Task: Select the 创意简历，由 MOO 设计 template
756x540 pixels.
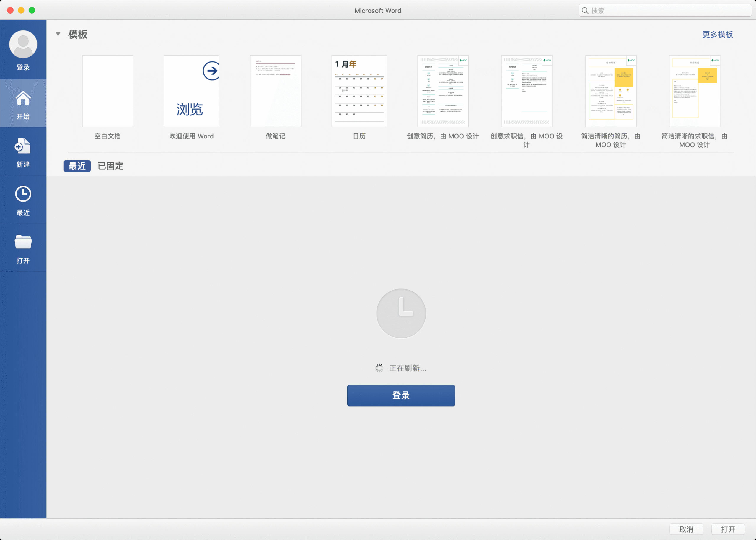Action: [442, 91]
